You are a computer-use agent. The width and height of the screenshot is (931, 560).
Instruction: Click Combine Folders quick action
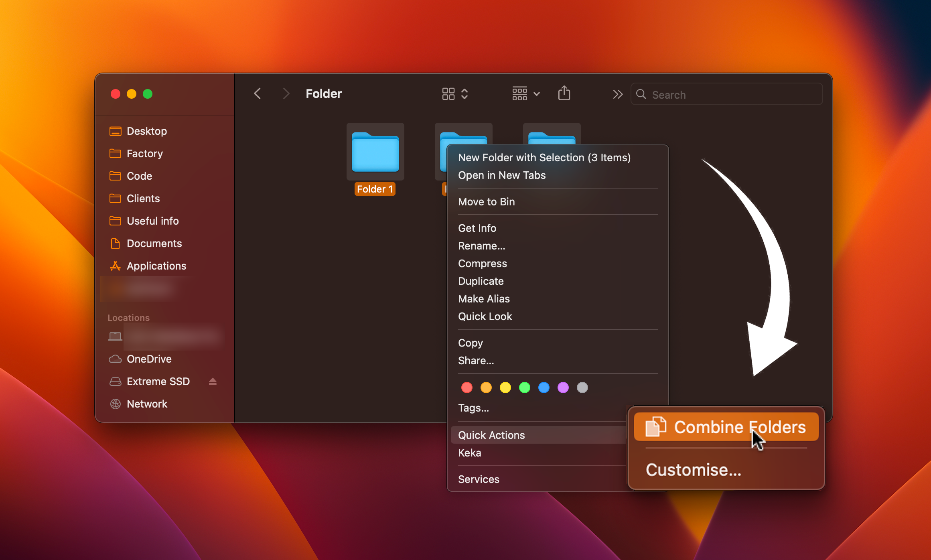(x=726, y=427)
